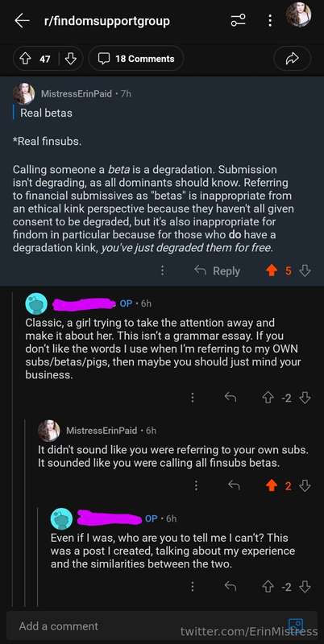Remove the upvote on the comment with 5 points
Screen dimensions: 324x644
(x=272, y=271)
